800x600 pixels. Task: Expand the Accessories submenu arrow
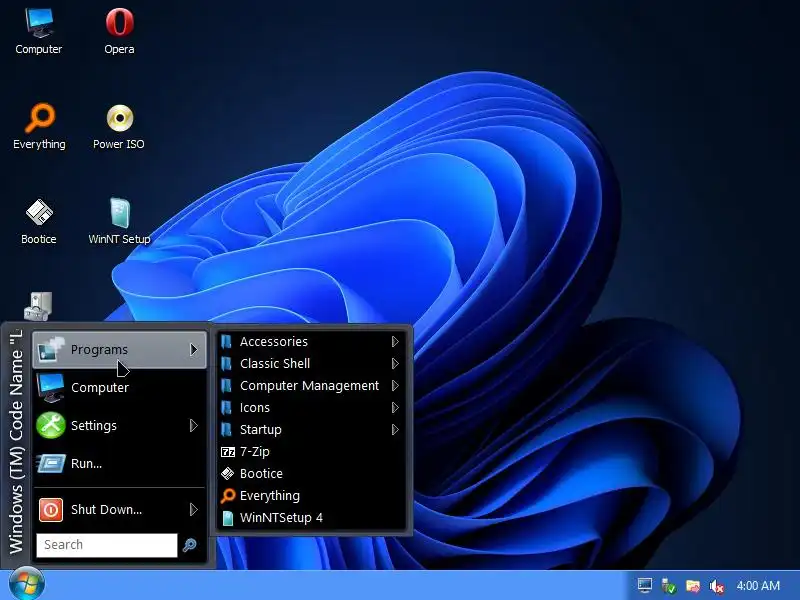pos(395,341)
